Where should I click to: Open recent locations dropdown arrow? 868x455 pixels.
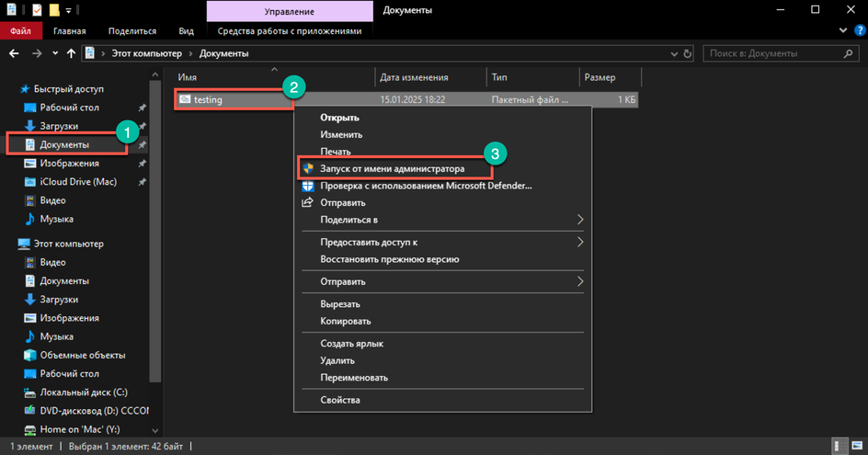(55, 53)
